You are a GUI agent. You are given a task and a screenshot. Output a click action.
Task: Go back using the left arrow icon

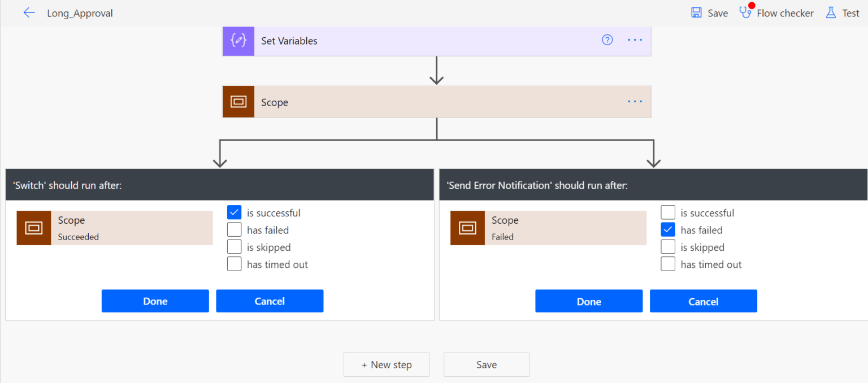point(29,13)
